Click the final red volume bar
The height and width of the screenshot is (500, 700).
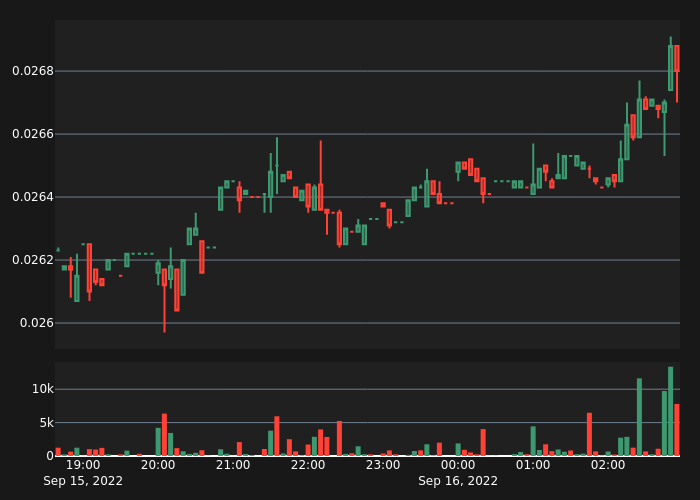[677, 430]
